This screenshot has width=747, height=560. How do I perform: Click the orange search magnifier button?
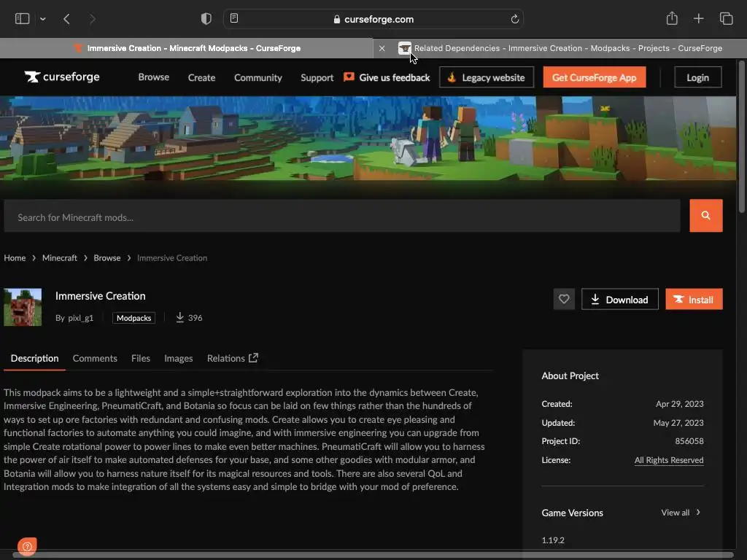[x=705, y=216]
